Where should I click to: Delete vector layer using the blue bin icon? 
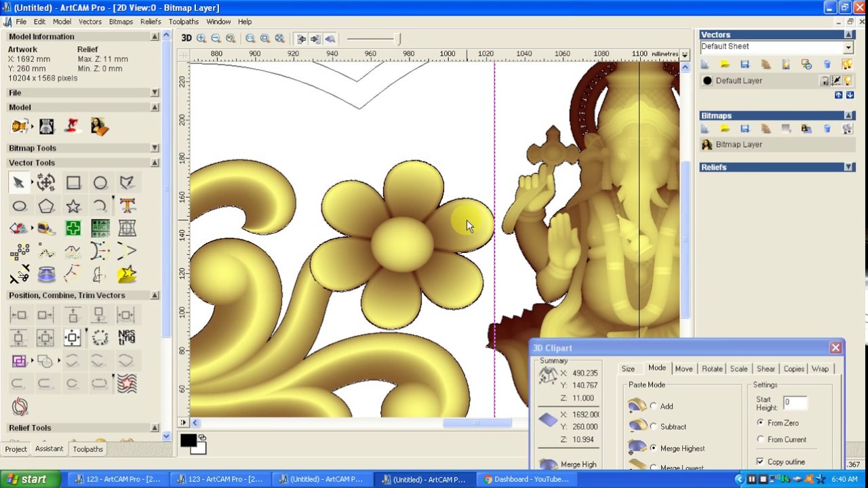coord(827,64)
